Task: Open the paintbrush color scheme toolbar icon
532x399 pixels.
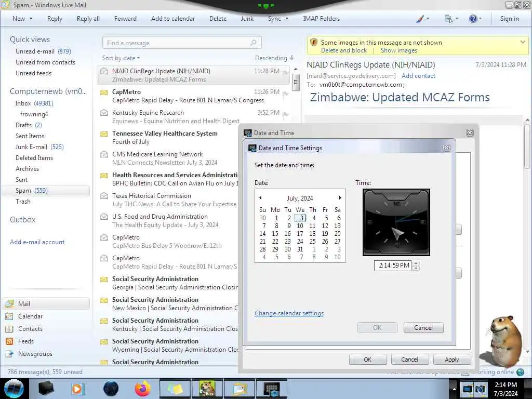Action: [420, 19]
